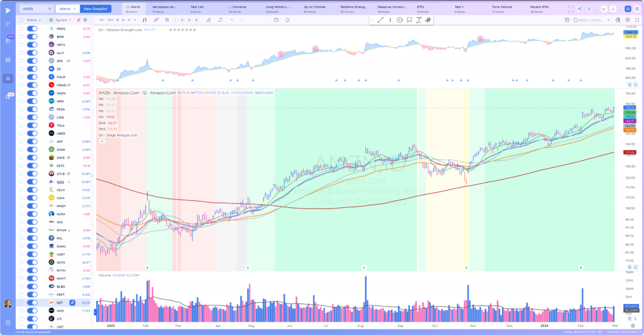This screenshot has width=644, height=335.
Task: Turn off the TSLA alert switch
Action: tap(32, 125)
